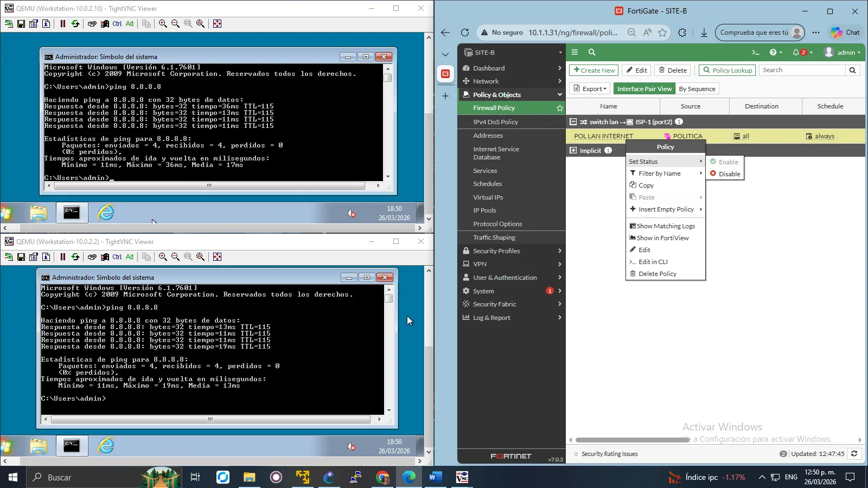Collapse the switch lan to ISP-1 group
This screenshot has height=488, width=868.
(x=573, y=122)
